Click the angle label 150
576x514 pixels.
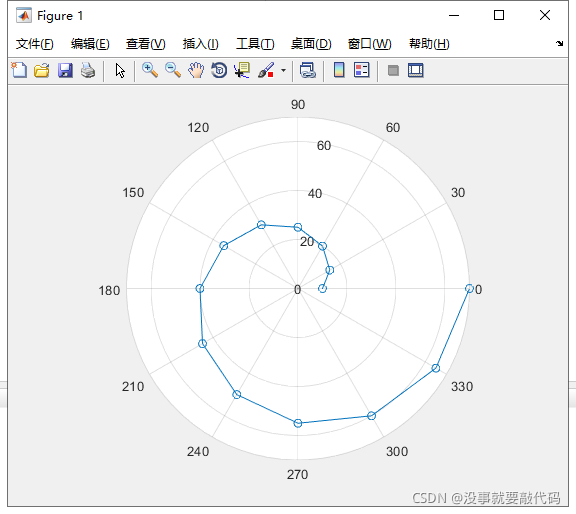point(133,193)
